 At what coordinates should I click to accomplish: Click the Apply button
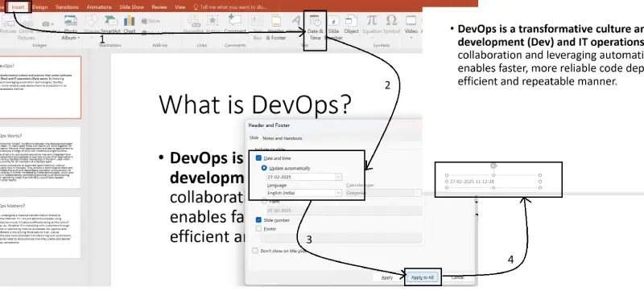click(387, 277)
